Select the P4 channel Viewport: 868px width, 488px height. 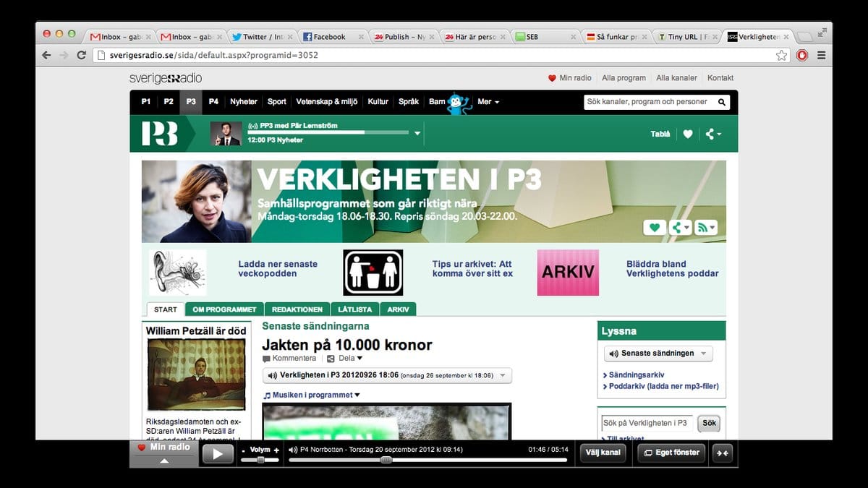click(213, 102)
